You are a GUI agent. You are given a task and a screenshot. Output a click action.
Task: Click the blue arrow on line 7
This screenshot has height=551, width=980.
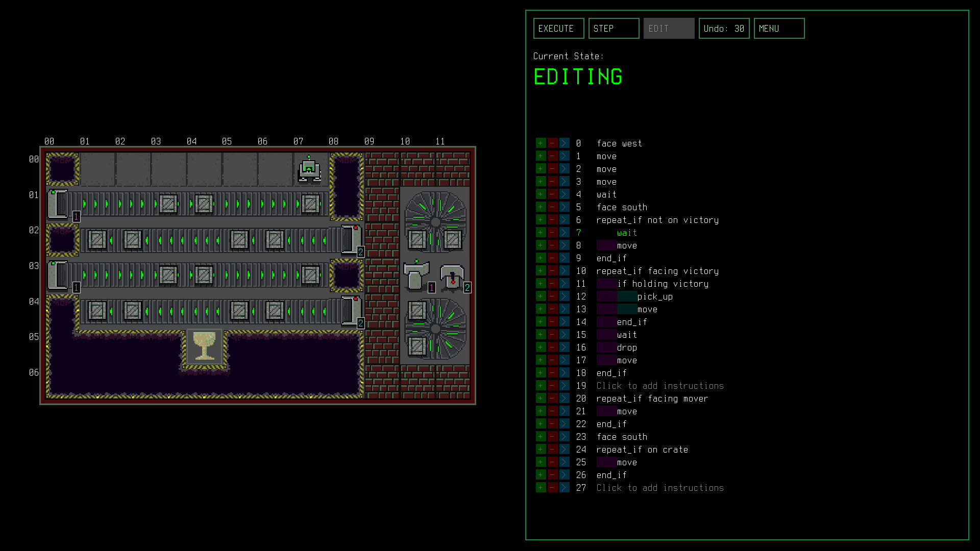(x=564, y=233)
